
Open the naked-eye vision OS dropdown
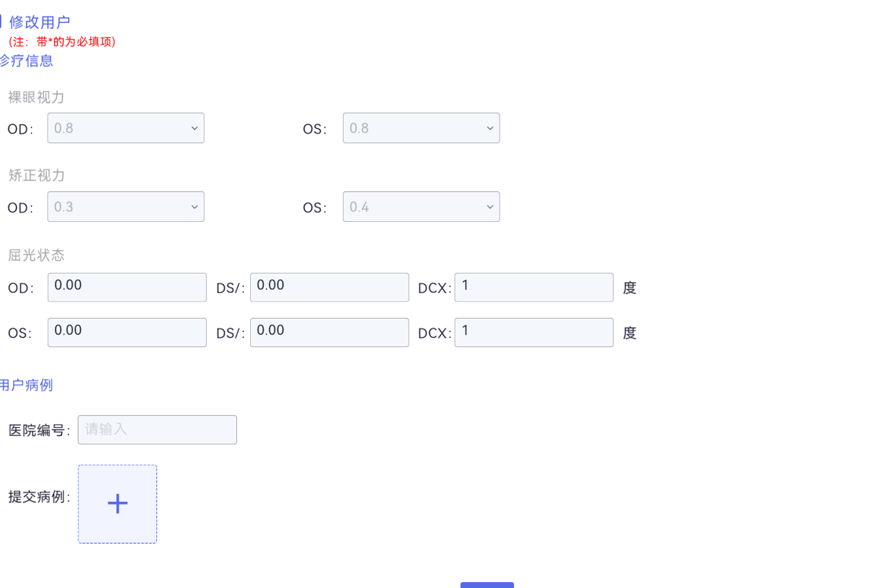point(421,128)
